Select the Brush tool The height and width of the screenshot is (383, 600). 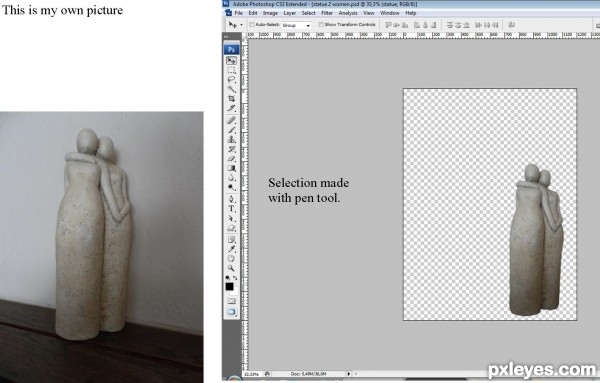pyautogui.click(x=232, y=130)
